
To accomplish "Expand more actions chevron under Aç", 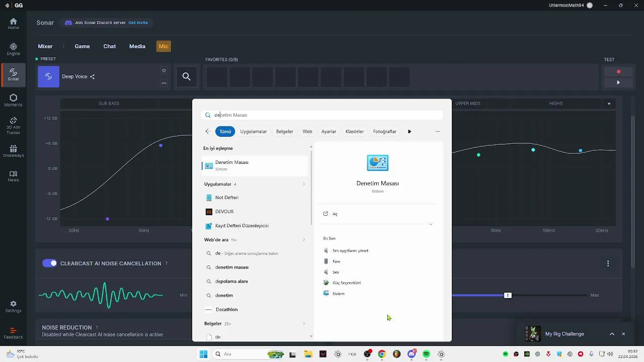I will (431, 224).
